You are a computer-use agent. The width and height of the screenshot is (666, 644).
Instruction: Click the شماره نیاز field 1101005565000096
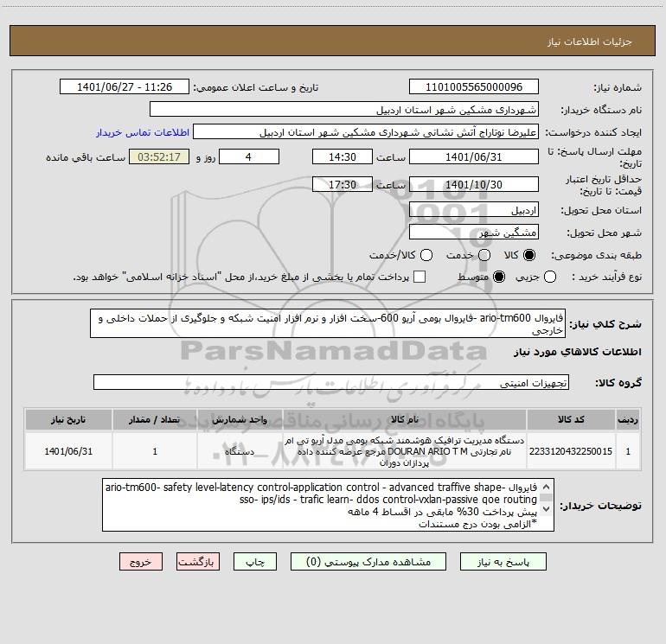pos(474,87)
